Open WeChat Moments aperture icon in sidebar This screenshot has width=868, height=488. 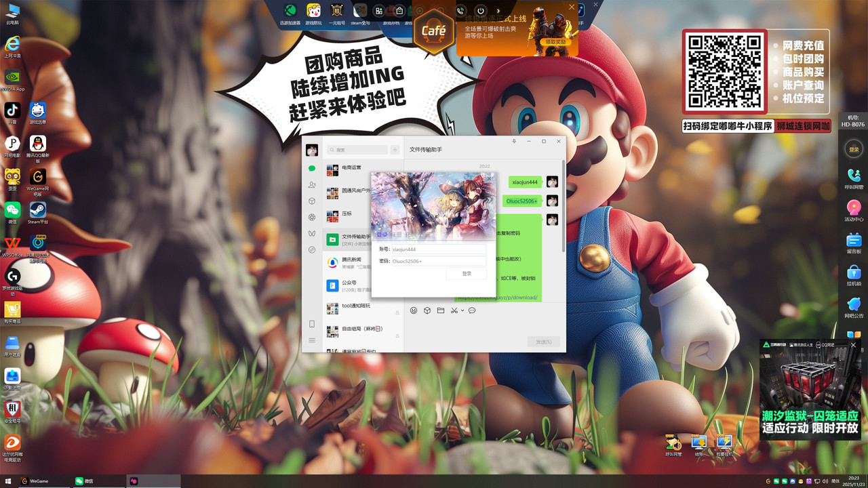pos(312,217)
